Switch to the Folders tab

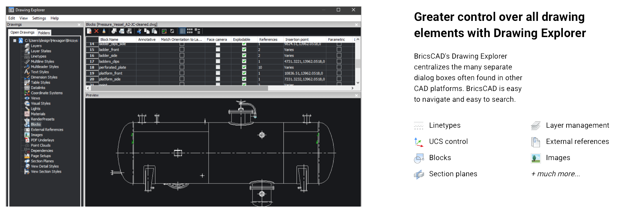point(44,33)
